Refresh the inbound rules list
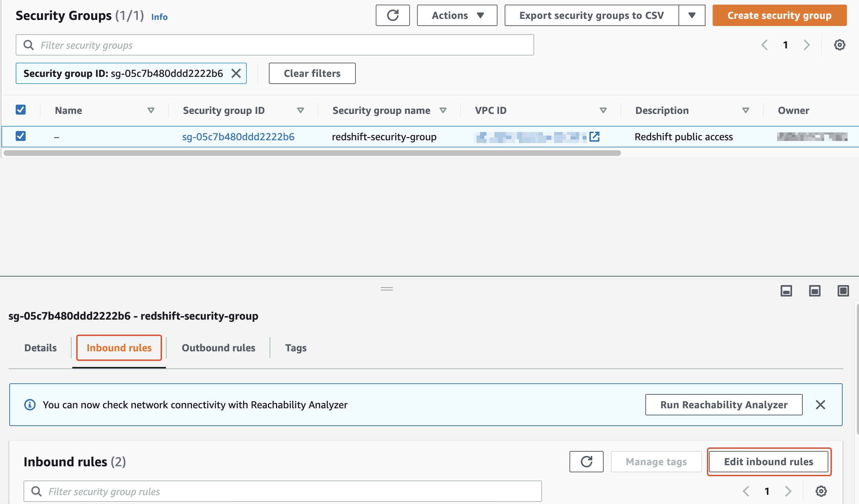This screenshot has height=504, width=859. pyautogui.click(x=586, y=462)
